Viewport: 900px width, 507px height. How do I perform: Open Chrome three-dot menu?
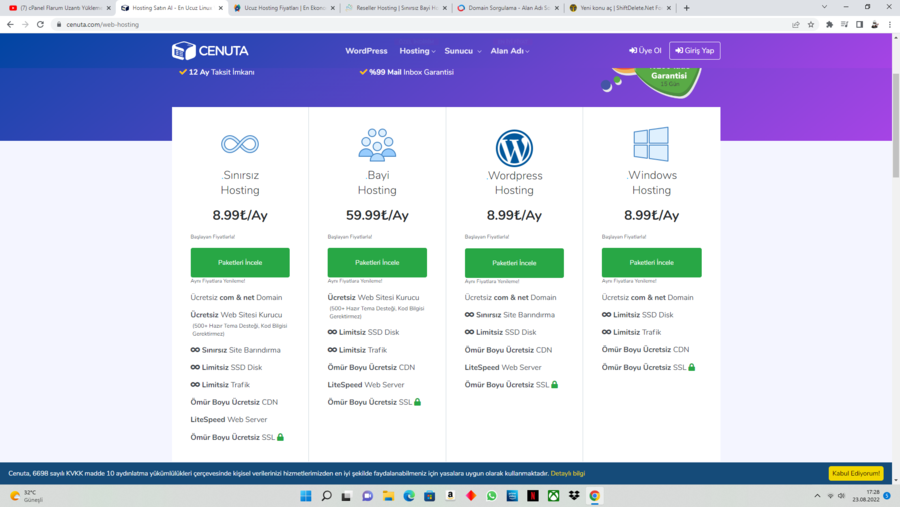pos(890,24)
